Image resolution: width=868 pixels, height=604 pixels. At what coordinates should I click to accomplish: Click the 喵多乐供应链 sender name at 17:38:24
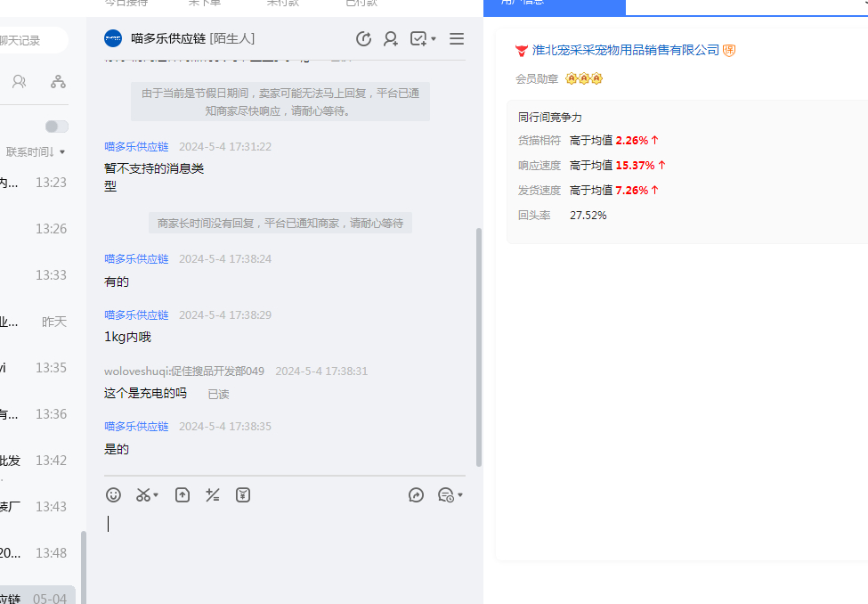(136, 259)
